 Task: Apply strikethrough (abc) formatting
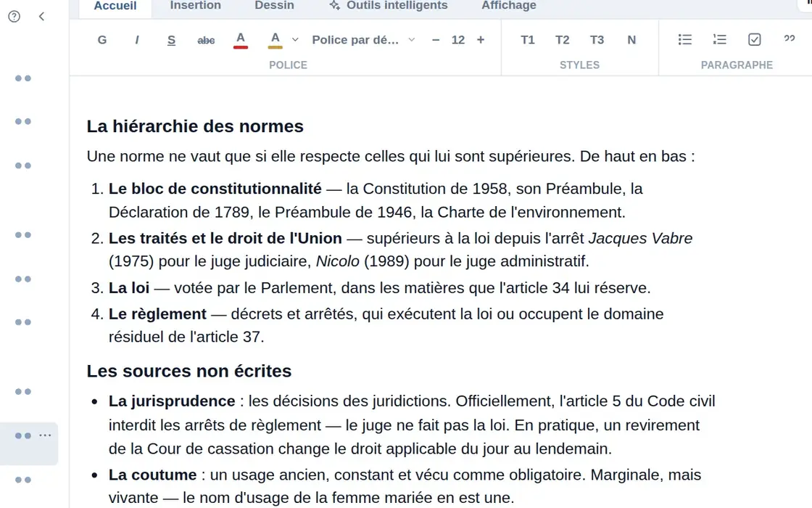206,40
